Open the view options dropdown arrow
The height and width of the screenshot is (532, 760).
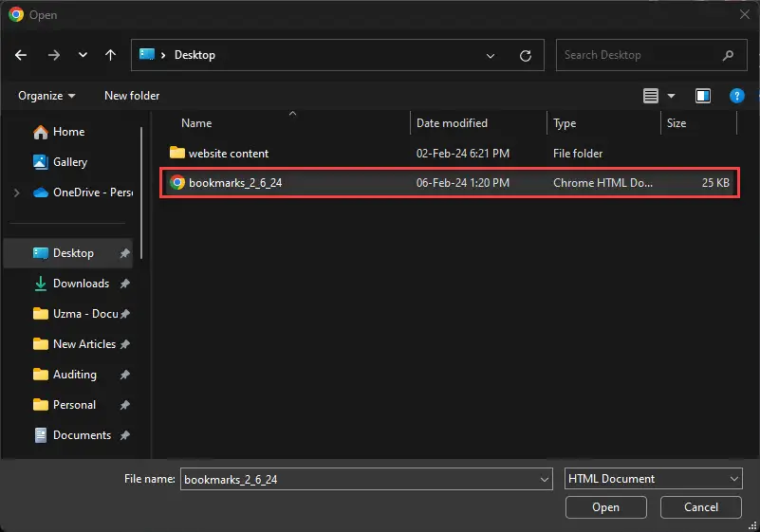click(672, 96)
